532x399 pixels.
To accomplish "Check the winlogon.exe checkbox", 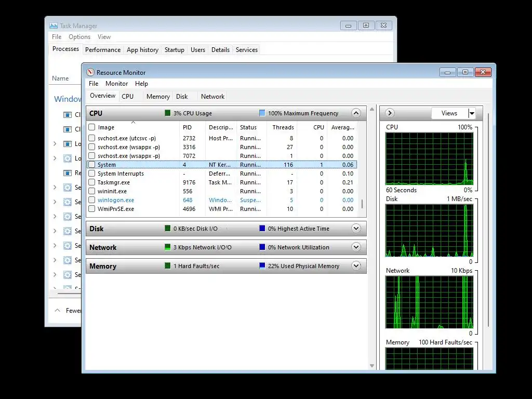I will point(91,200).
